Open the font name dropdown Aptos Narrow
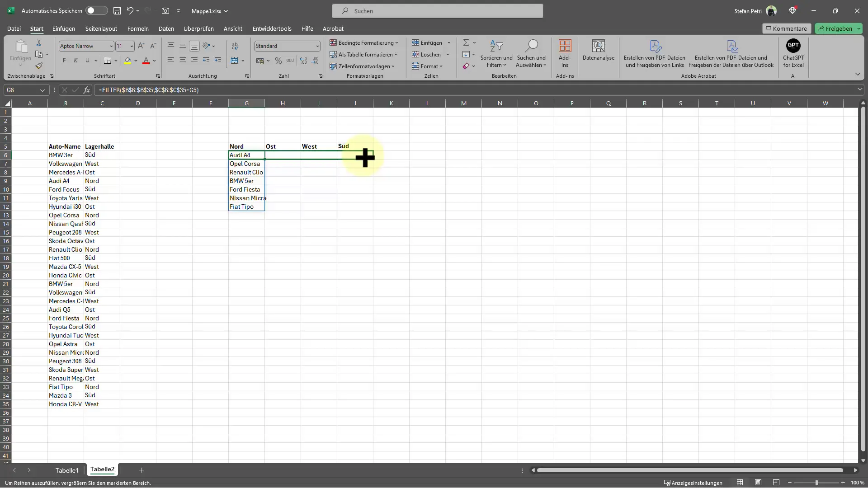The image size is (868, 488). coord(111,46)
